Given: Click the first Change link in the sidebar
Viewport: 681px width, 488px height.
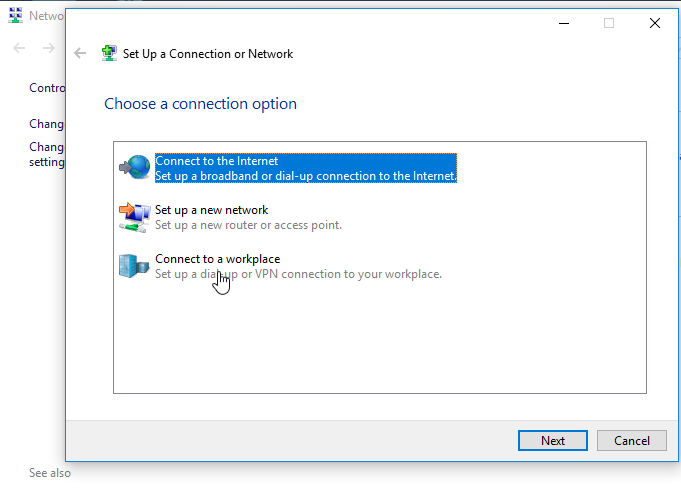Looking at the screenshot, I should pos(46,124).
